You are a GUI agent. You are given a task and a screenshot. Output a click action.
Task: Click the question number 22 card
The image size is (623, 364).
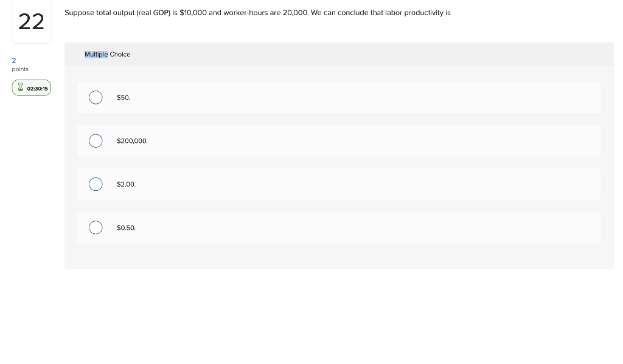click(31, 21)
